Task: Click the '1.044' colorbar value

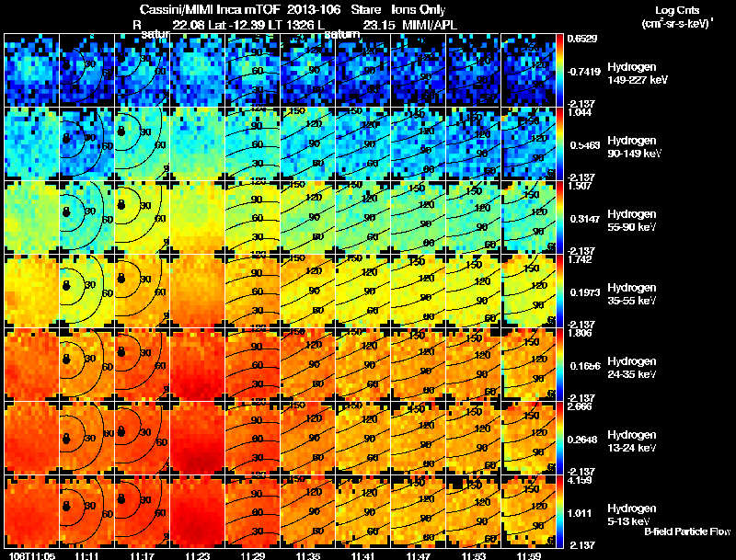Action: click(x=580, y=112)
